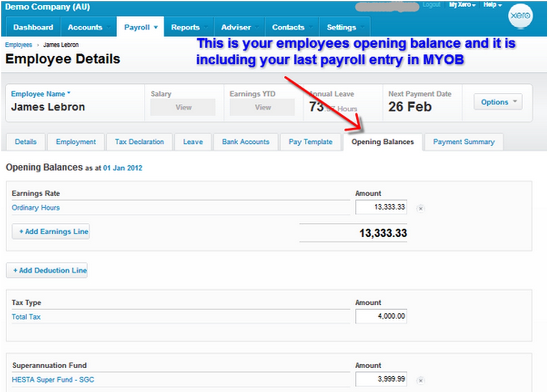Open the Tax Declaration tab
This screenshot has width=549, height=392.
coord(139,142)
